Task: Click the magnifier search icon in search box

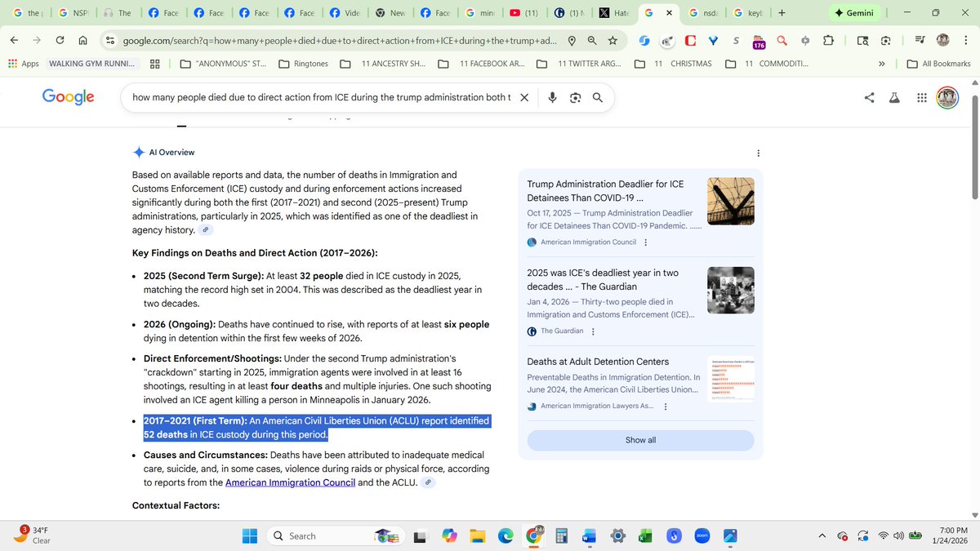Action: pyautogui.click(x=598, y=98)
